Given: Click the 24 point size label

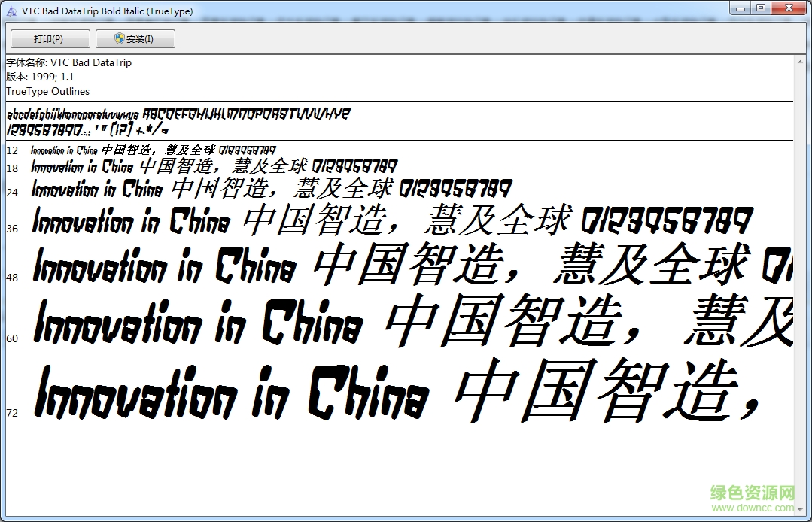Looking at the screenshot, I should tap(12, 193).
